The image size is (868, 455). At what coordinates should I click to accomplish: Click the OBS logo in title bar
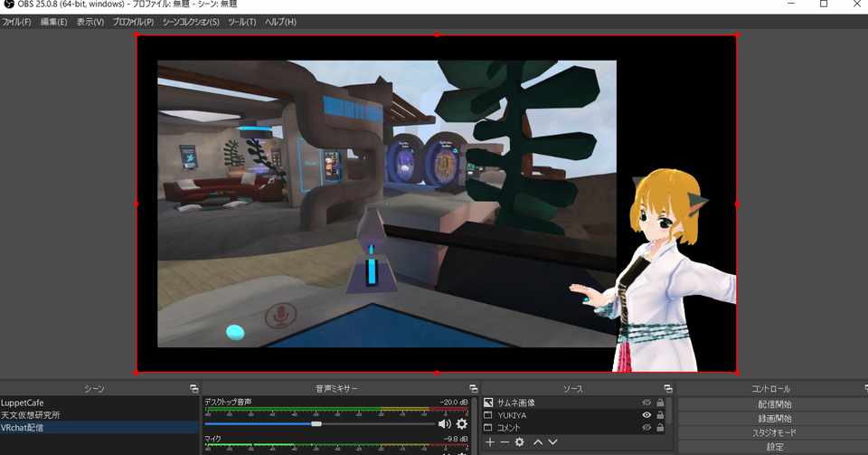pyautogui.click(x=8, y=4)
